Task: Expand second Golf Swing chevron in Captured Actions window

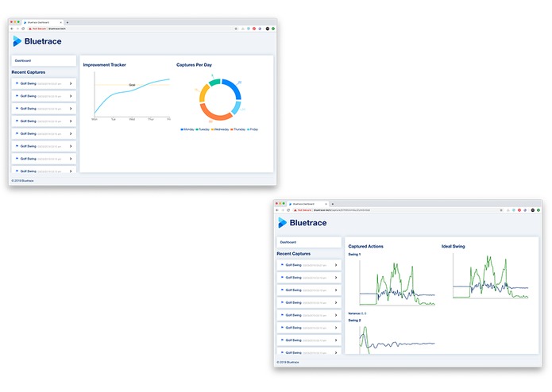Action: coord(336,278)
